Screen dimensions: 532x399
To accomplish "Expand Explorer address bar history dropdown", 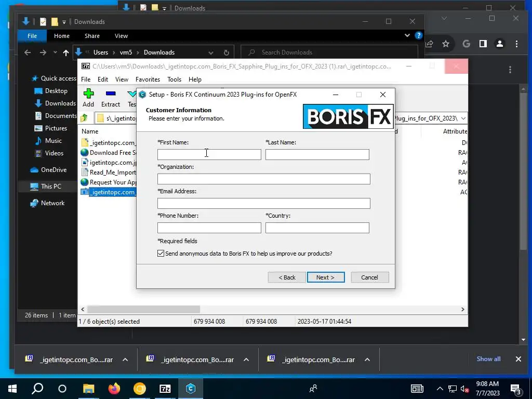I will (211, 52).
